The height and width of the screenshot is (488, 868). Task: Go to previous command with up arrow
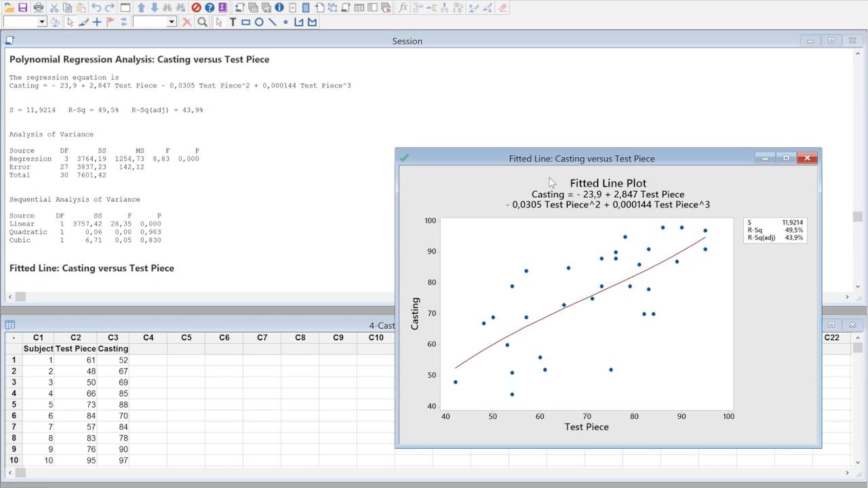[x=141, y=7]
